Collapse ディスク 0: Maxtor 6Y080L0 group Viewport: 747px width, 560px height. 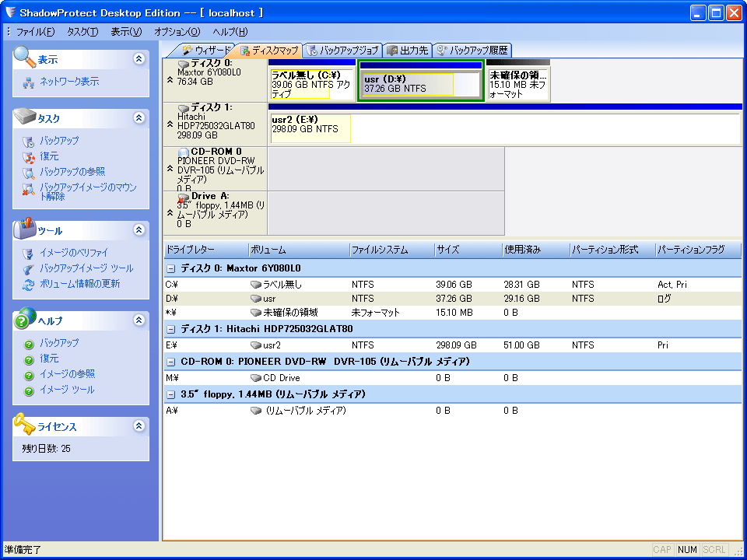(x=170, y=269)
